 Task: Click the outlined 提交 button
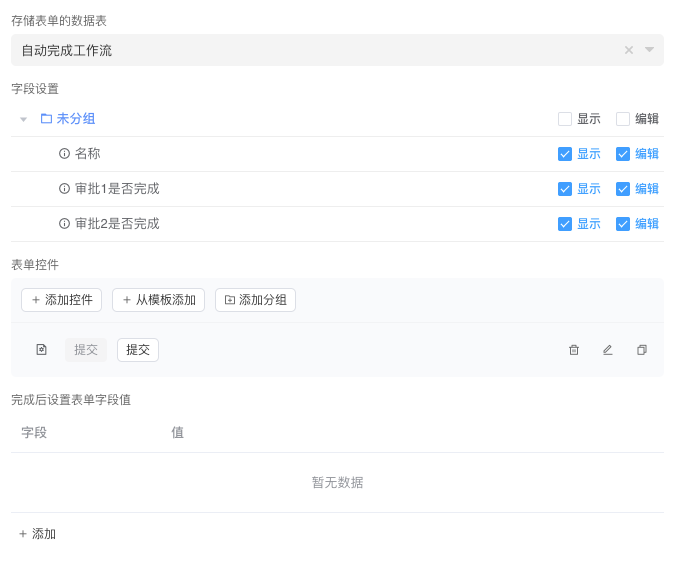click(x=138, y=350)
